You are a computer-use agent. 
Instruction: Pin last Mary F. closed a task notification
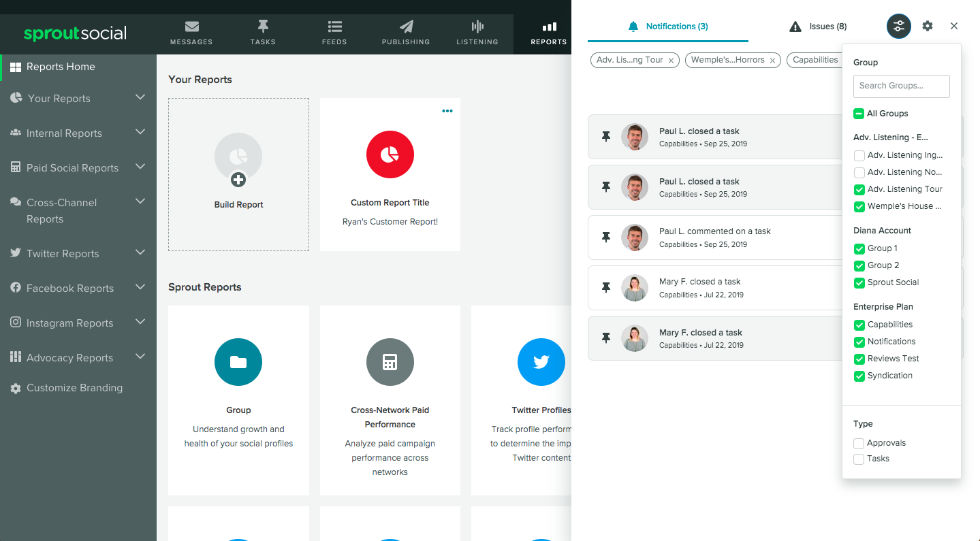[x=606, y=338]
